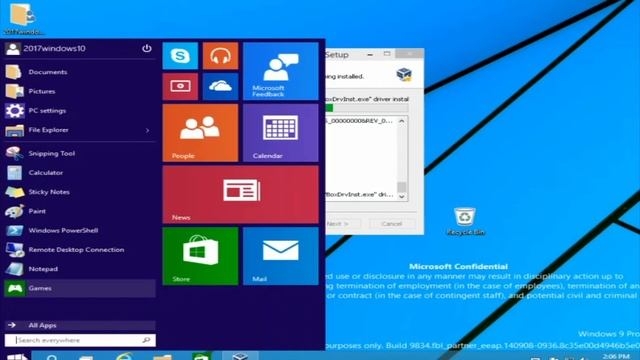Launch Paint from the Start list
640x360 pixels.
tap(80, 211)
